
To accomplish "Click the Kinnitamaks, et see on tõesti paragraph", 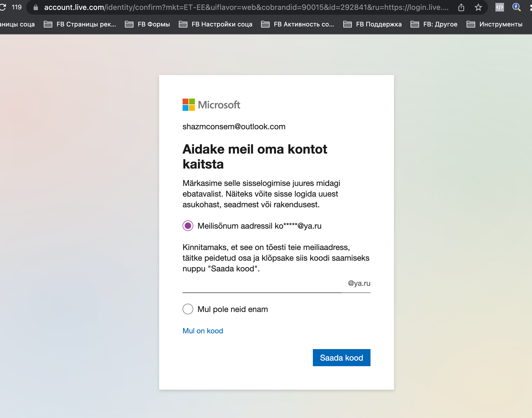I will click(x=276, y=258).
